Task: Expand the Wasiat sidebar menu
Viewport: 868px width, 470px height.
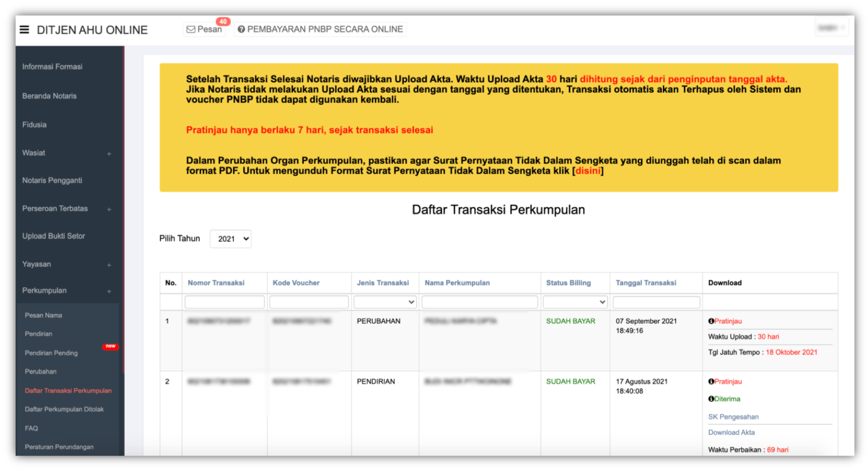Action: click(109, 153)
